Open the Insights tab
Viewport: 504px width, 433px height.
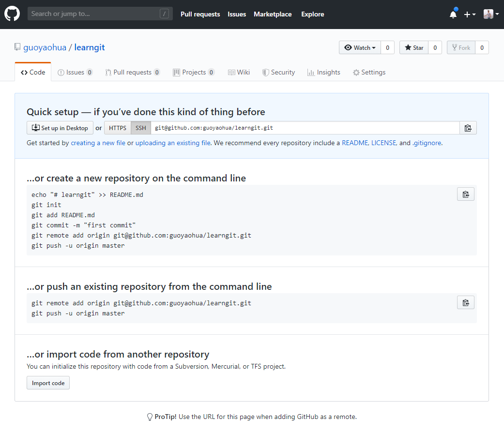[323, 73]
